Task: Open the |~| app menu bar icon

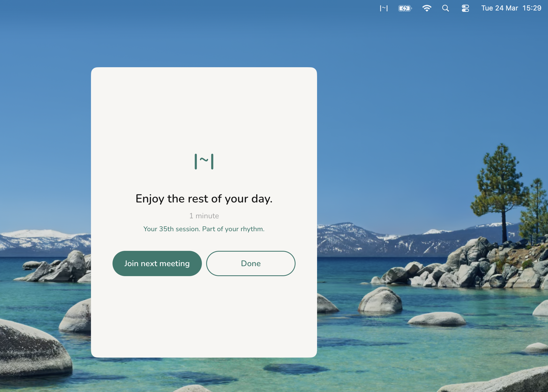Action: coord(384,8)
